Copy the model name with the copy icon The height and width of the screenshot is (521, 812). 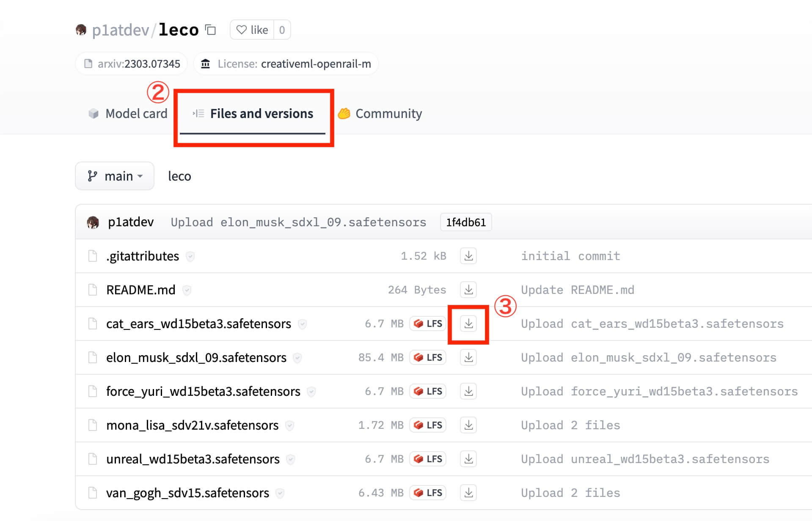(x=210, y=30)
